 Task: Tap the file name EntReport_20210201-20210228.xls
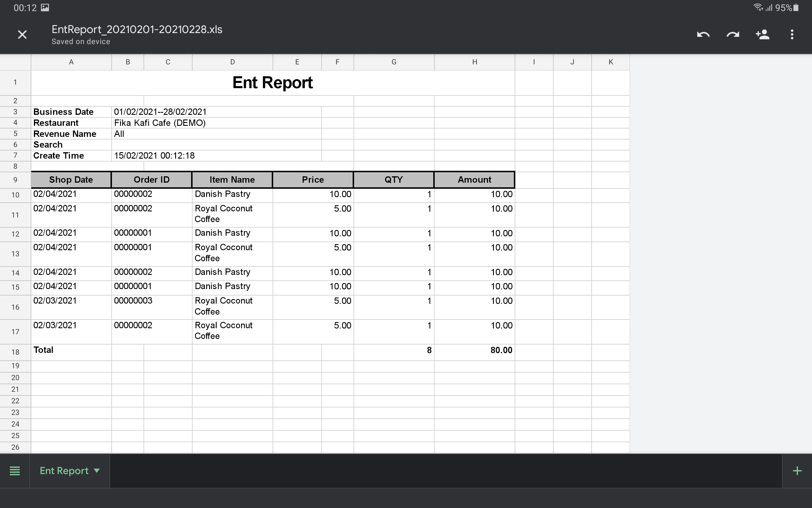click(x=137, y=30)
